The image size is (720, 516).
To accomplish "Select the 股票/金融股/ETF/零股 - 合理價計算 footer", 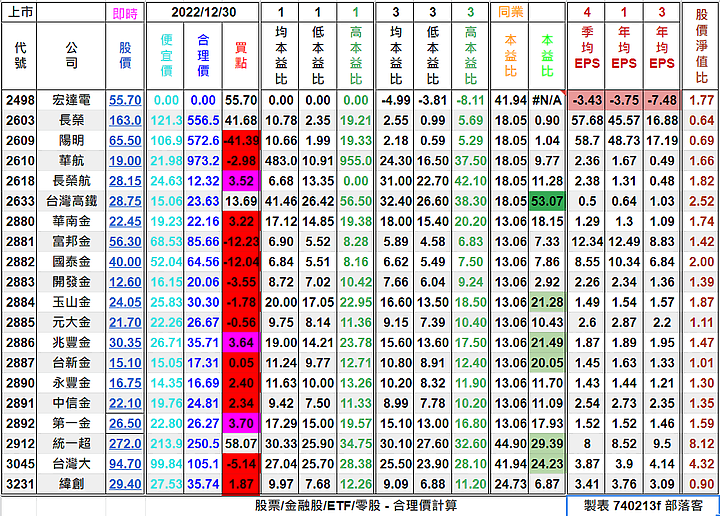I will click(356, 505).
